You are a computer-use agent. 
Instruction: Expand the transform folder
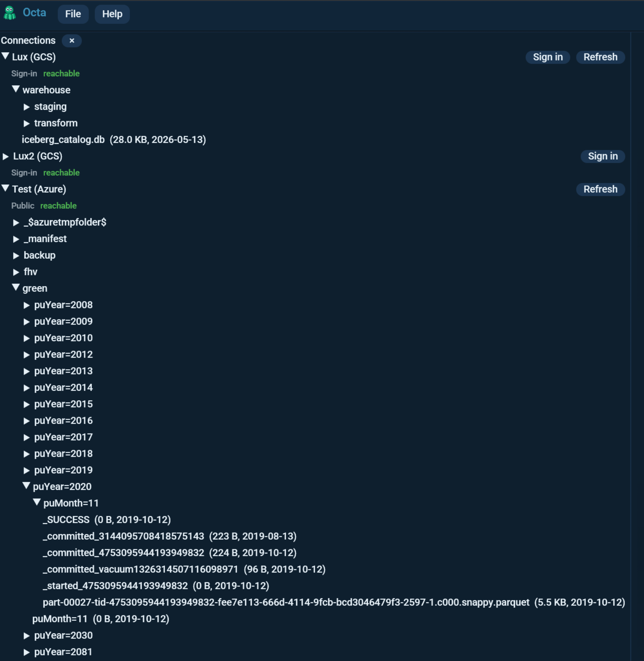point(27,123)
